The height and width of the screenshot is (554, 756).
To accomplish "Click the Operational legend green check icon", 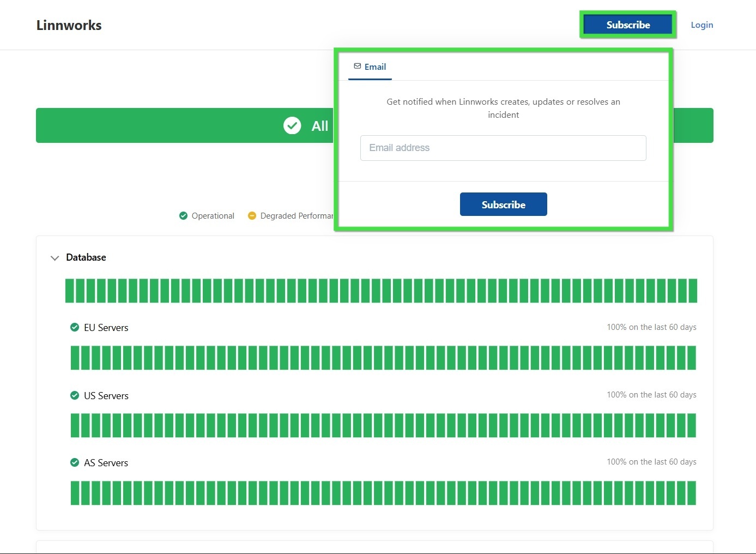I will 183,215.
